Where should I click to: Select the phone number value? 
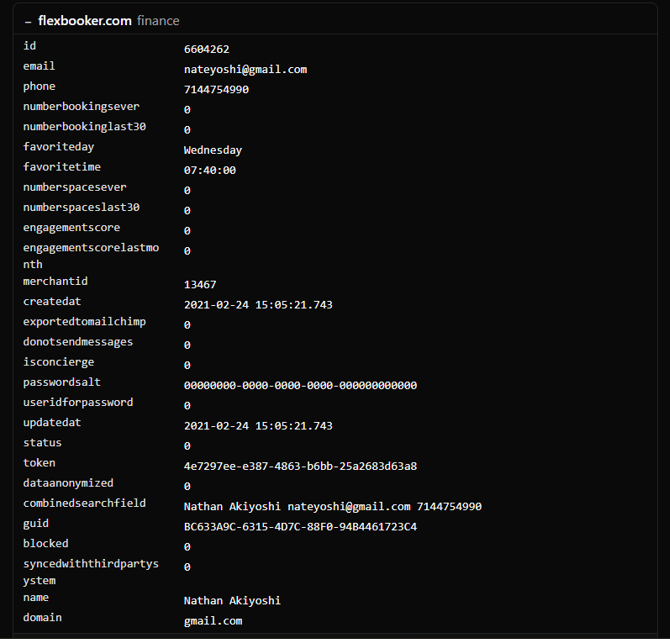[x=216, y=90]
